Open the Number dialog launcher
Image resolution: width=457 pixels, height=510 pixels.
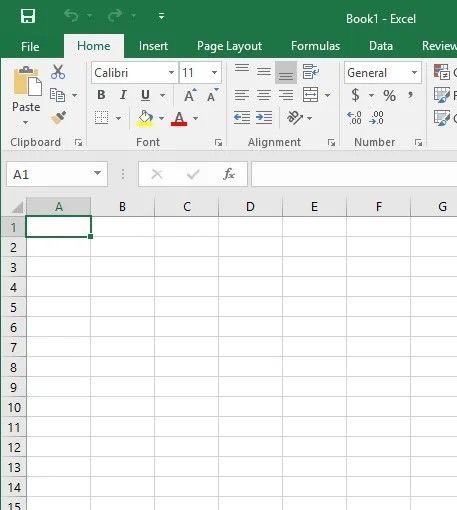coord(418,143)
